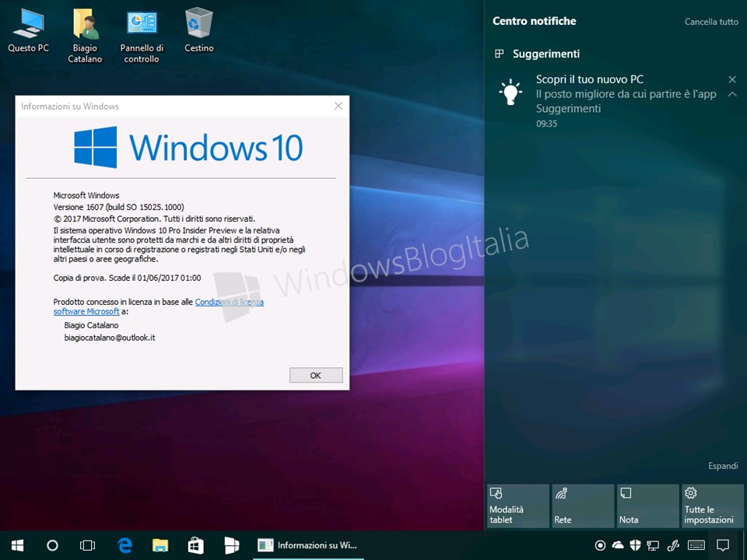The height and width of the screenshot is (560, 747).
Task: Click the Windows 10 logo banner
Action: point(188,147)
